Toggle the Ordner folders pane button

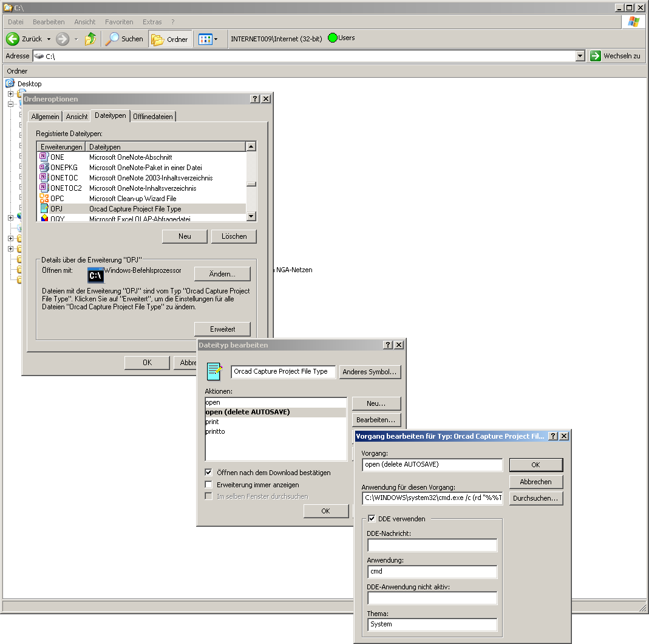tap(170, 39)
